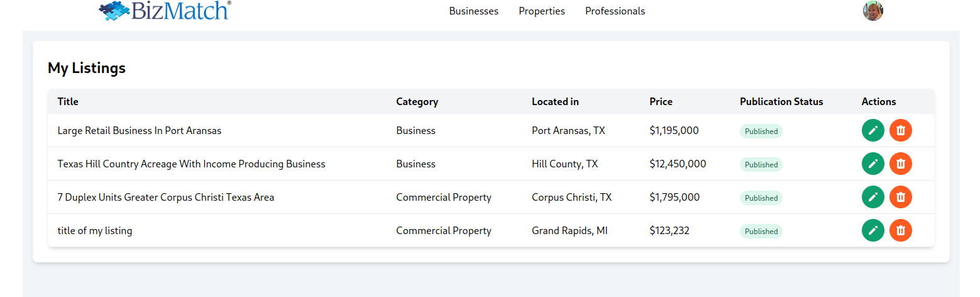Viewport: 980px width, 297px height.
Task: Go to the Properties page
Action: [541, 11]
